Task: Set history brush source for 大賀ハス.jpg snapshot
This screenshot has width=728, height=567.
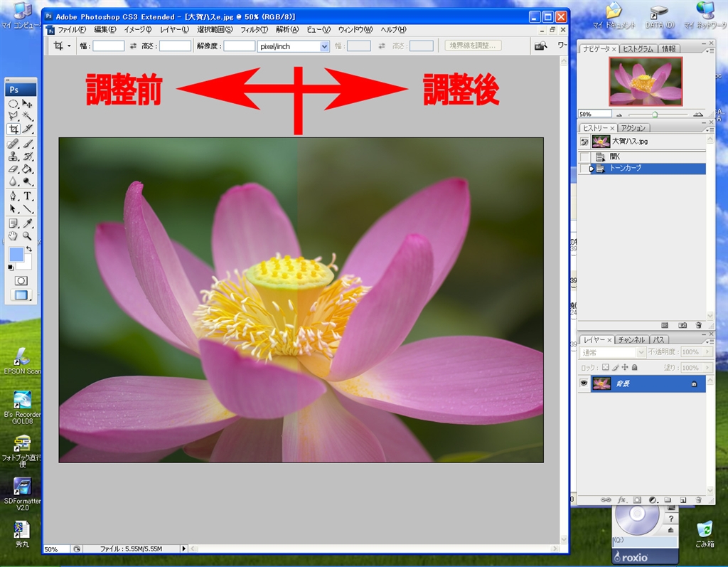Action: [x=584, y=142]
